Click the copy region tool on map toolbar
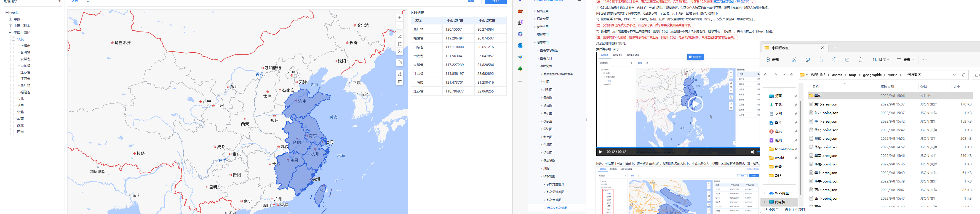The image size is (980, 214). (399, 62)
